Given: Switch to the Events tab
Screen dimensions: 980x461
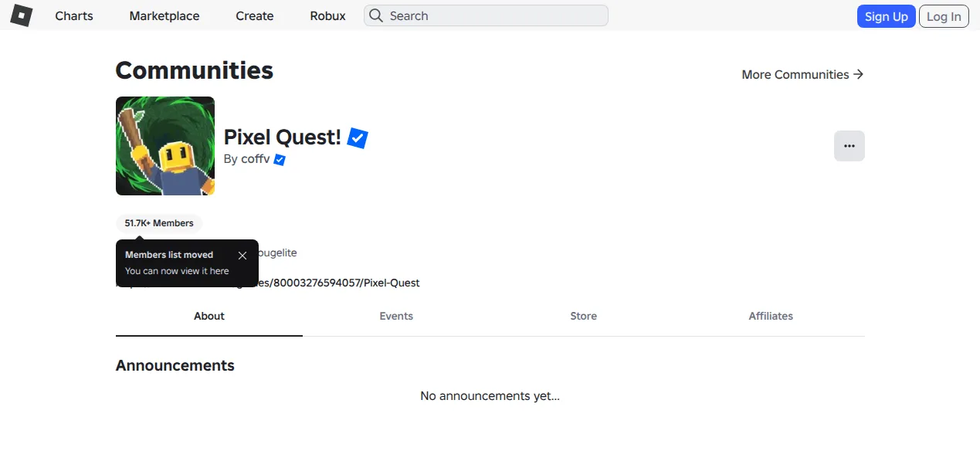Looking at the screenshot, I should [x=396, y=316].
